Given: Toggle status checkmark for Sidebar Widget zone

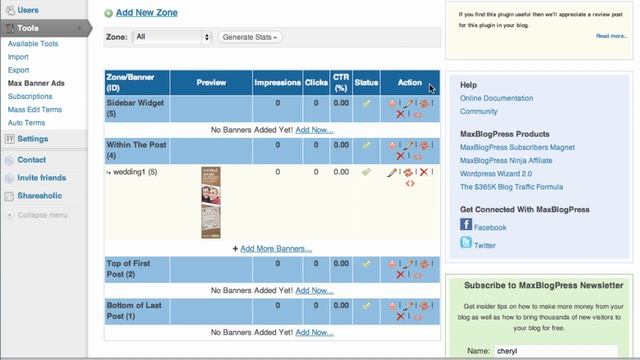Looking at the screenshot, I should coord(367,103).
